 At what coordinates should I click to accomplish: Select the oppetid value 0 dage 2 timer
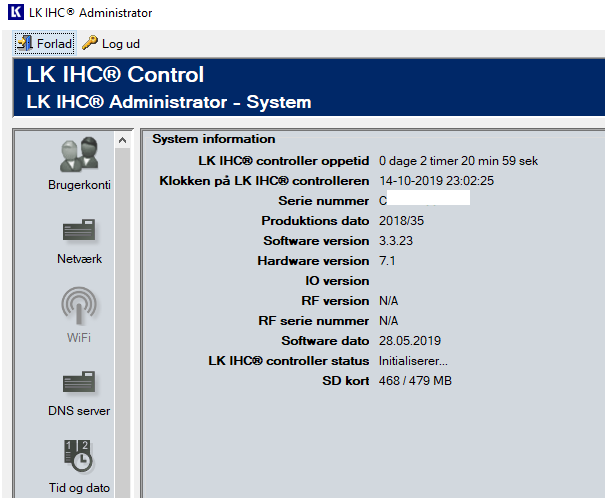coord(458,161)
